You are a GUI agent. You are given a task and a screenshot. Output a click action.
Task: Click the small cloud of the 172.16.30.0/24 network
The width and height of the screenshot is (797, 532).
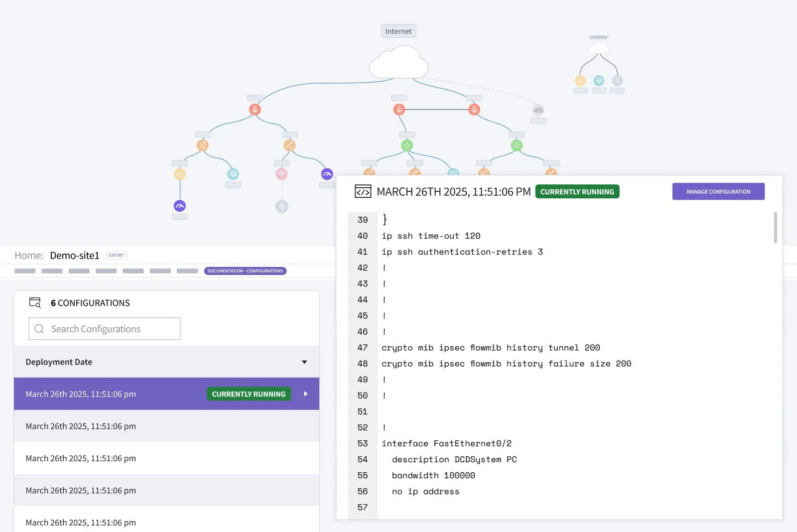599,48
